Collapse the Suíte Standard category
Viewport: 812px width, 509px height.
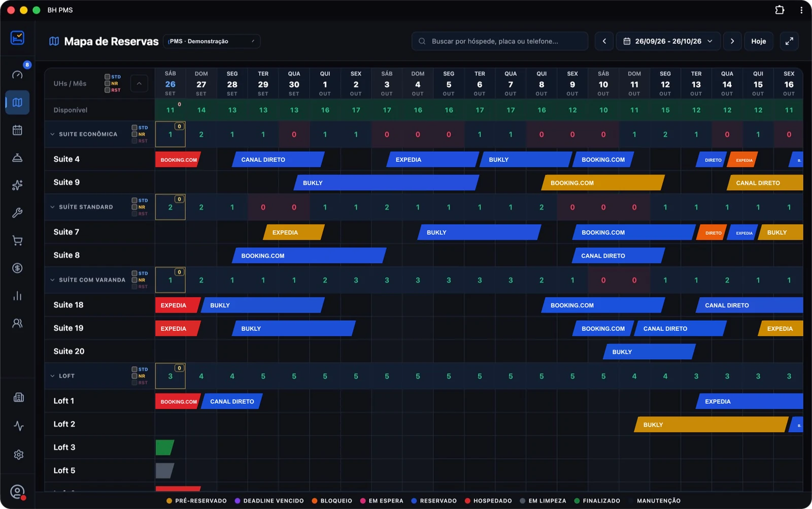coord(52,207)
